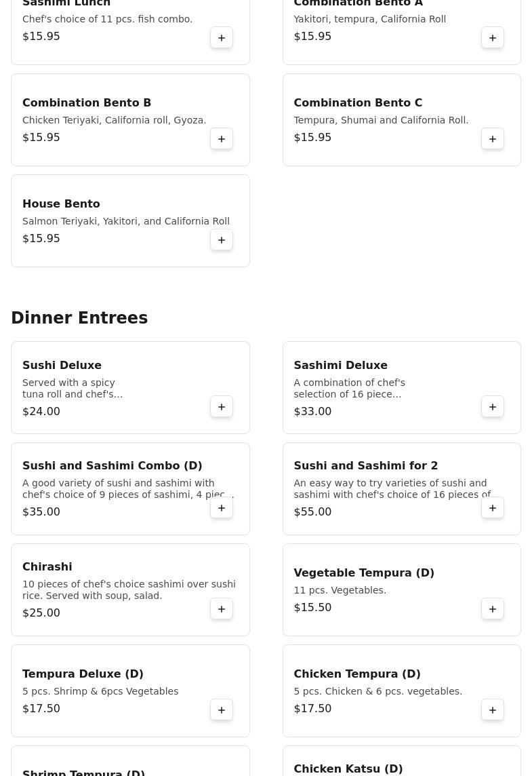
Task: Select the Chirashi menu item name
Action: click(47, 566)
